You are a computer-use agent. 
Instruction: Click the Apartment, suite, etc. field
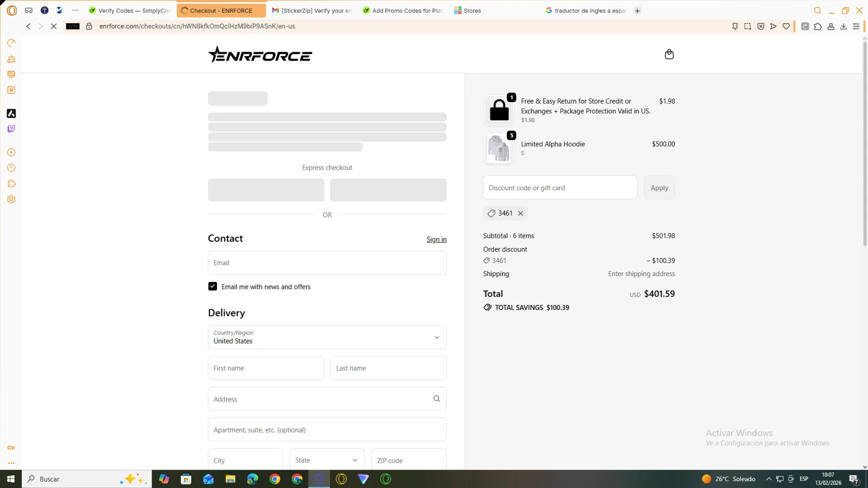click(x=327, y=430)
